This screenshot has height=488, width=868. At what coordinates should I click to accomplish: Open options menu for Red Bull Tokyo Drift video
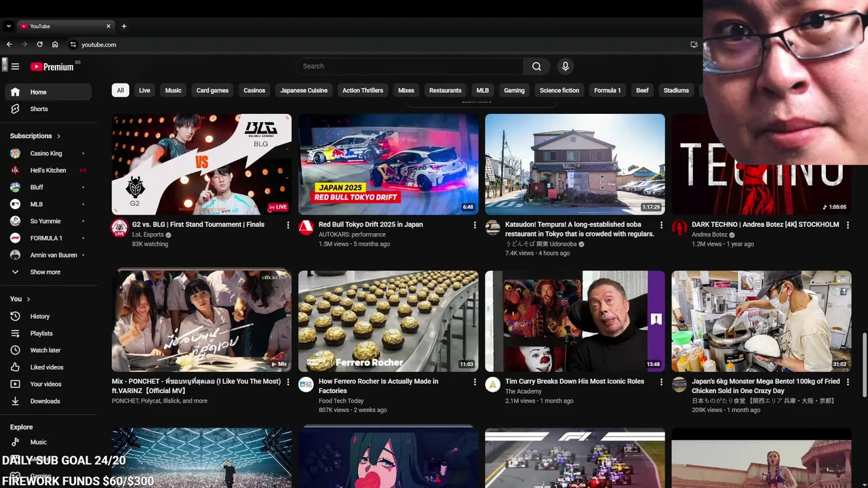(475, 225)
